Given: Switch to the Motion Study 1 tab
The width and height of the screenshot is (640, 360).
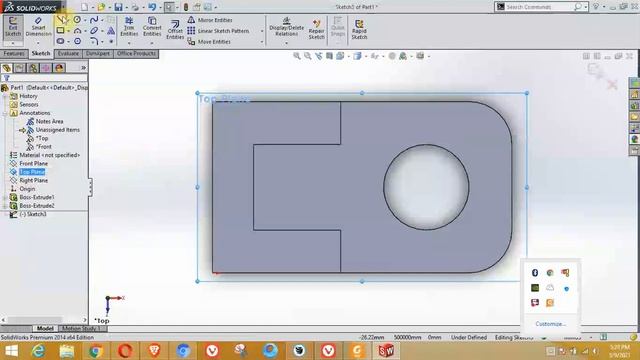Looking at the screenshot, I should pyautogui.click(x=81, y=329).
